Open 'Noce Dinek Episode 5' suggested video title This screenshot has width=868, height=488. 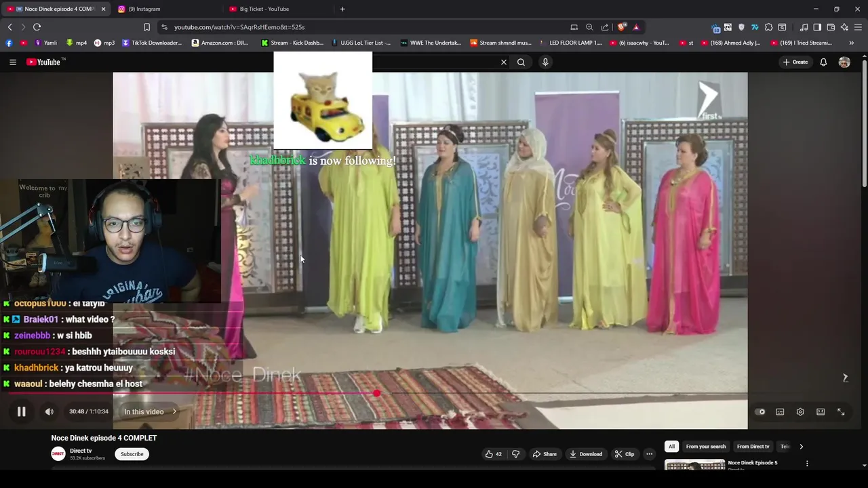753,463
